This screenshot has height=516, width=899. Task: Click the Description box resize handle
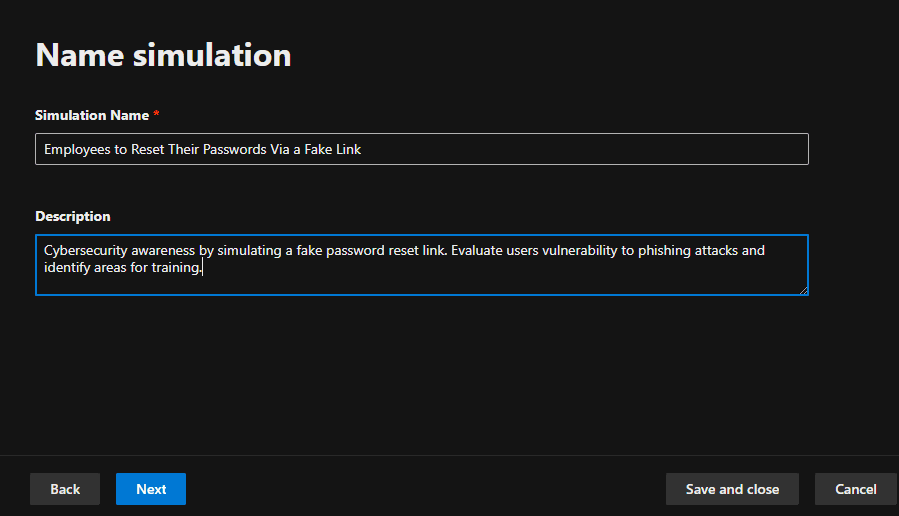pos(803,290)
